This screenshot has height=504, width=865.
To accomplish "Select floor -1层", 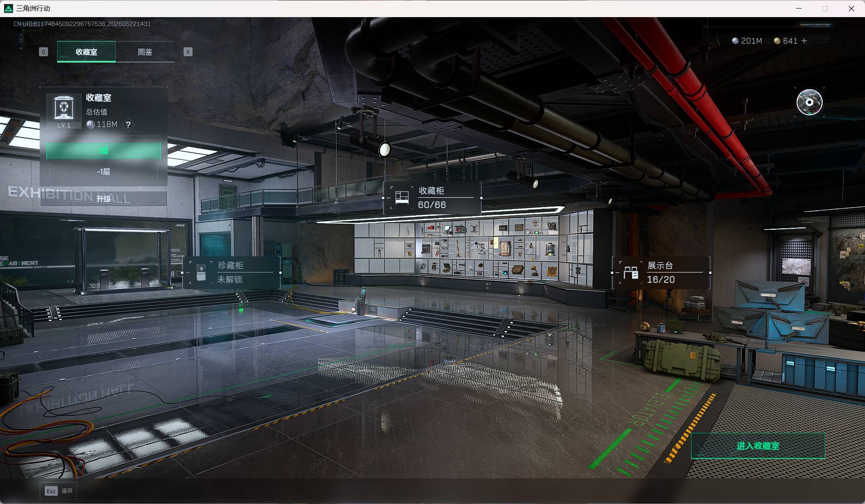I will [104, 172].
